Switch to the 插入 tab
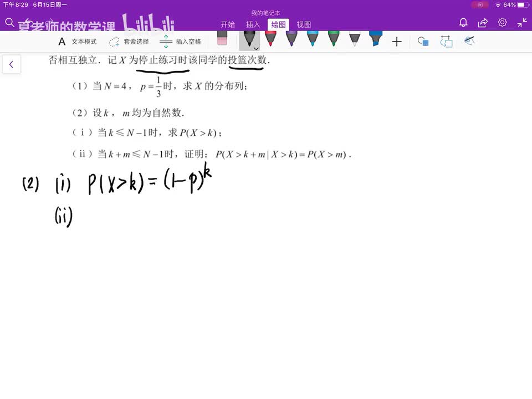The image size is (532, 399). point(253,24)
